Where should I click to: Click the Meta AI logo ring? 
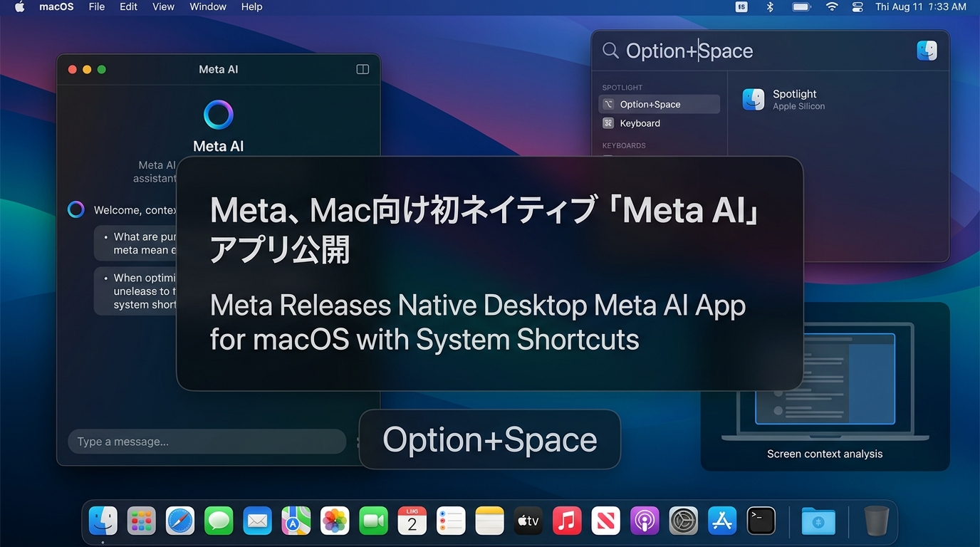point(219,115)
